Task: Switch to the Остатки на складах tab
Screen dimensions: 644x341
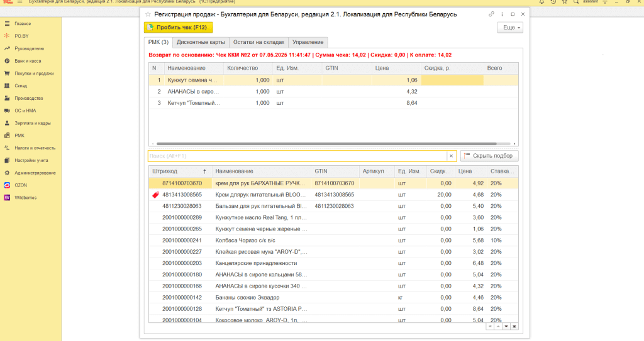Action: (258, 42)
